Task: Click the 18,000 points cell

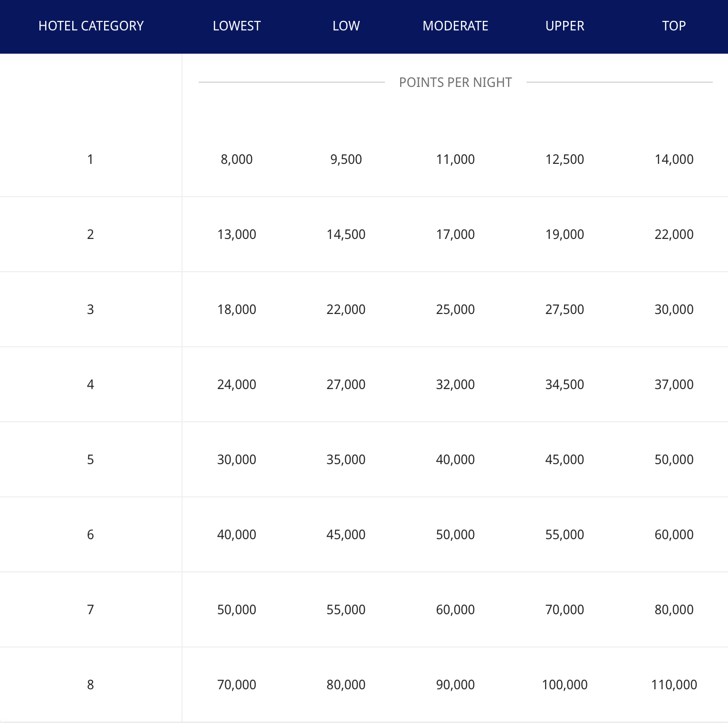Action: (237, 309)
